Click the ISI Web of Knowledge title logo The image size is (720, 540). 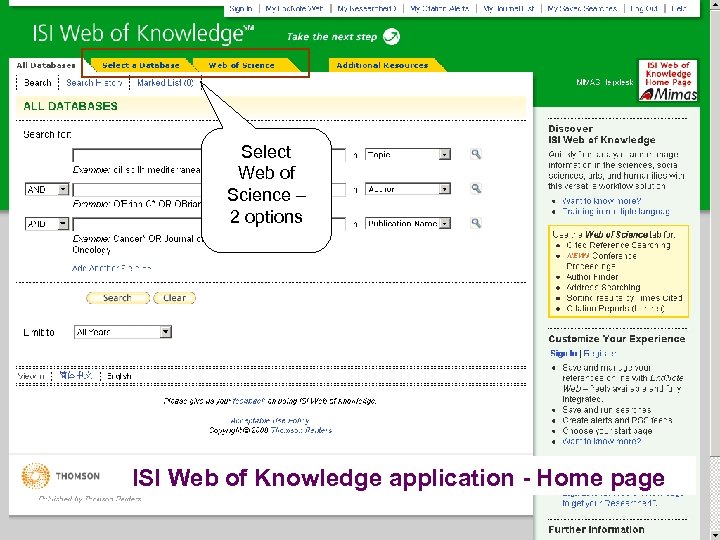(143, 34)
